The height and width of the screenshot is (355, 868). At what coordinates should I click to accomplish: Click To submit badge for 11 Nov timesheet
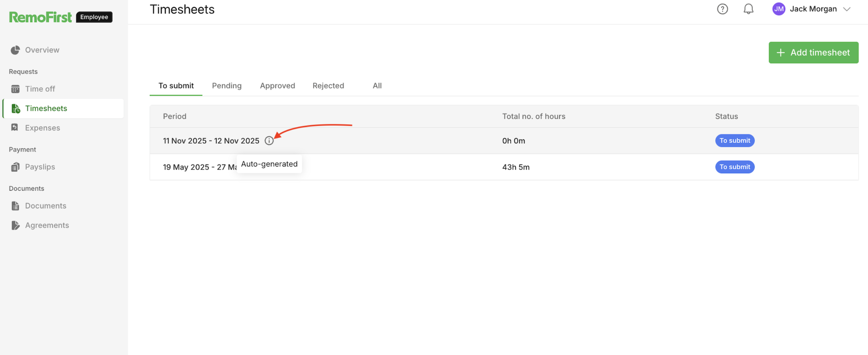(x=735, y=141)
